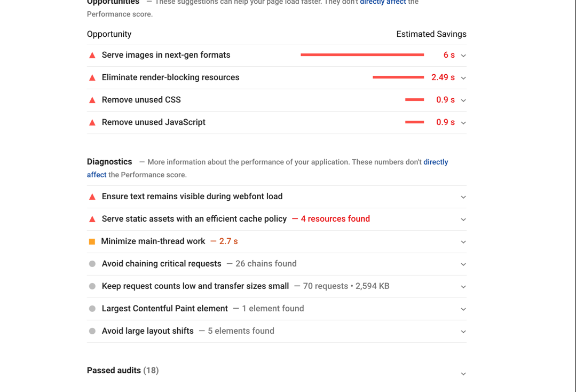Viewport: 576px width, 392px height.
Task: Click 'directly affect' link in Opportunities description
Action: coord(383,3)
